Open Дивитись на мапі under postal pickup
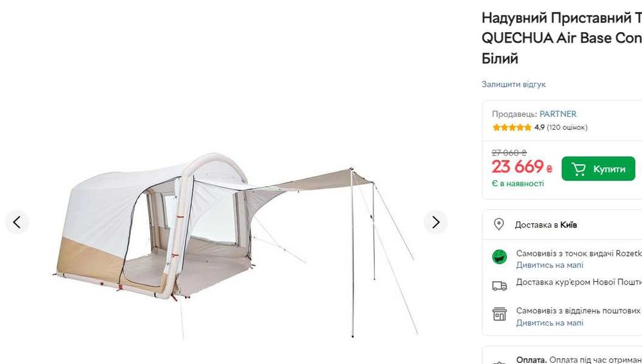 coord(550,323)
